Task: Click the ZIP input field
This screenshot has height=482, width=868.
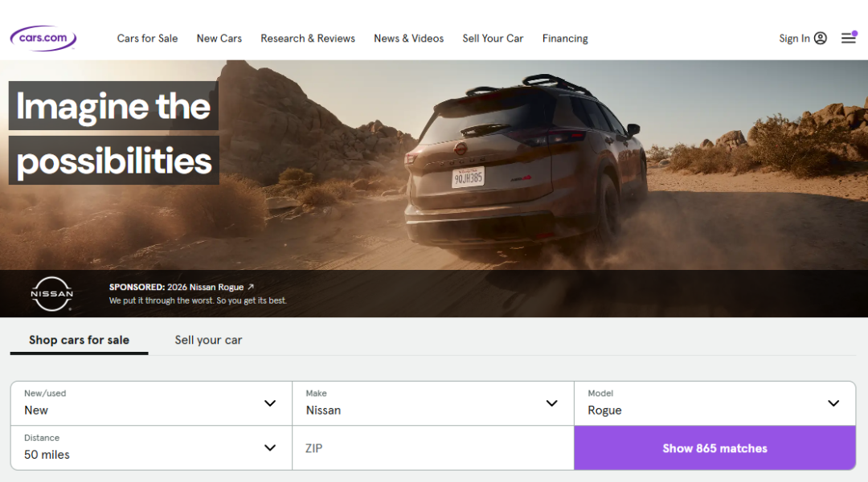Action: (x=433, y=448)
